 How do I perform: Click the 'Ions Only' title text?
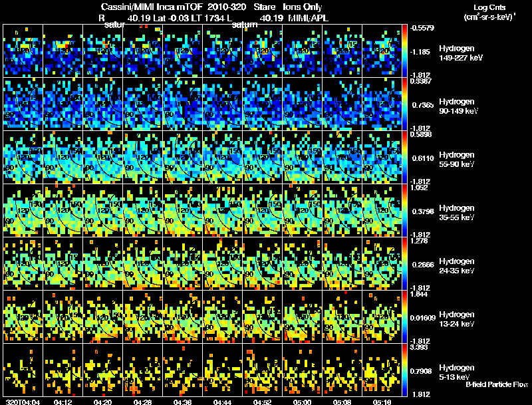point(303,7)
